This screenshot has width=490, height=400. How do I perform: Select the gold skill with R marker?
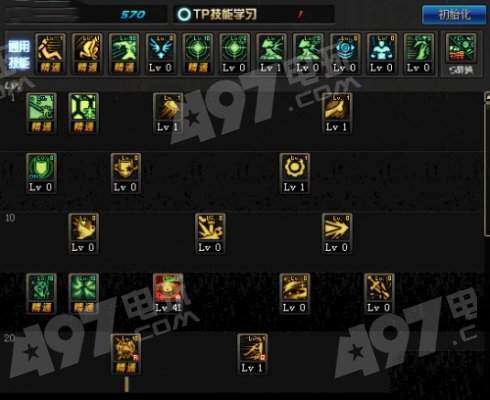click(x=126, y=354)
